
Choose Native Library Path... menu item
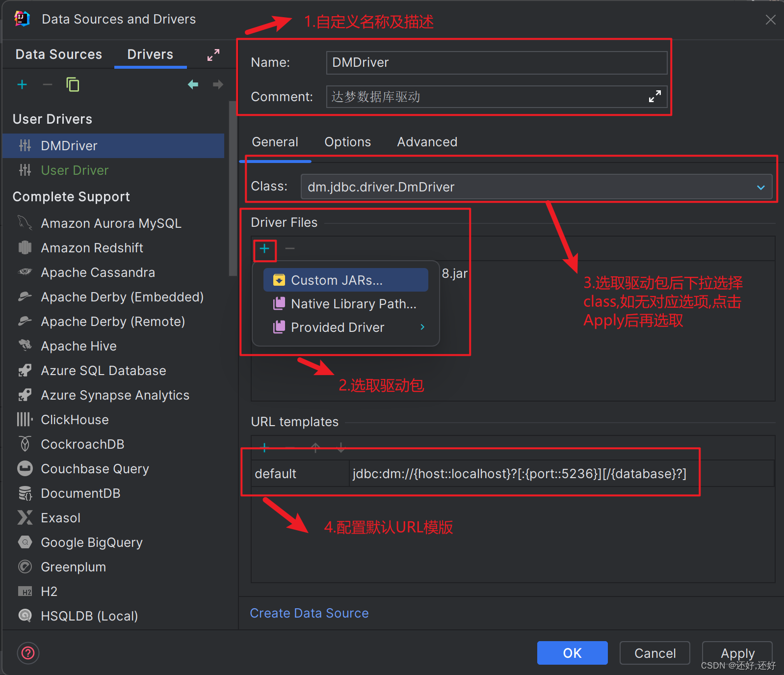(x=345, y=303)
